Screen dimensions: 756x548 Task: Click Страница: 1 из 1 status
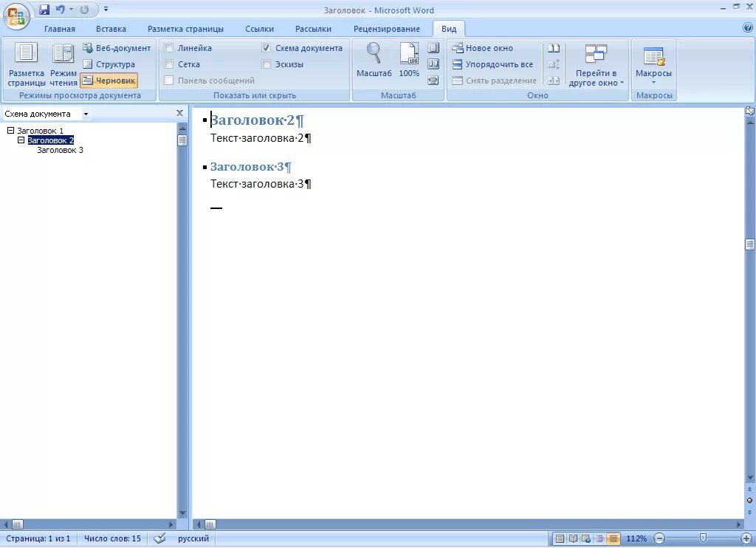[38, 538]
